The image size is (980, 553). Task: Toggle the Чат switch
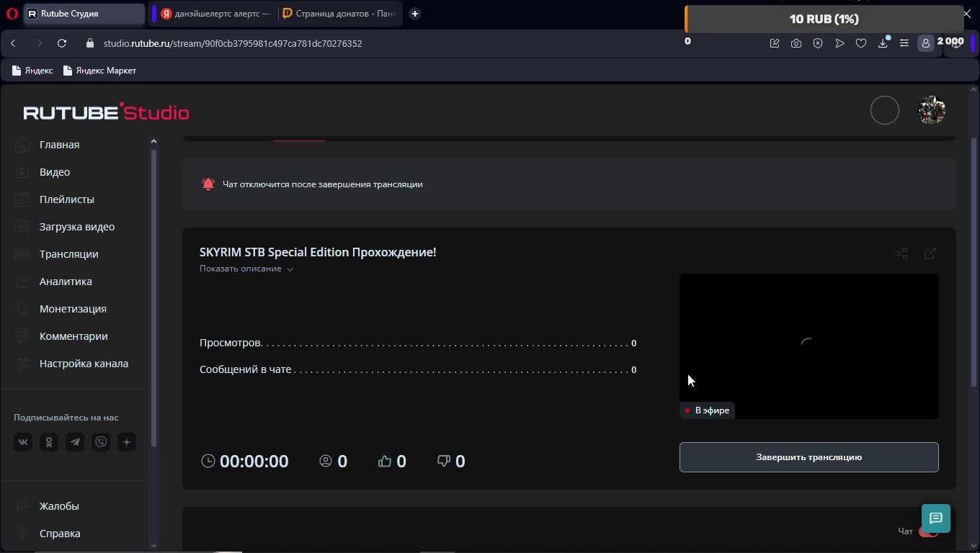point(928,531)
